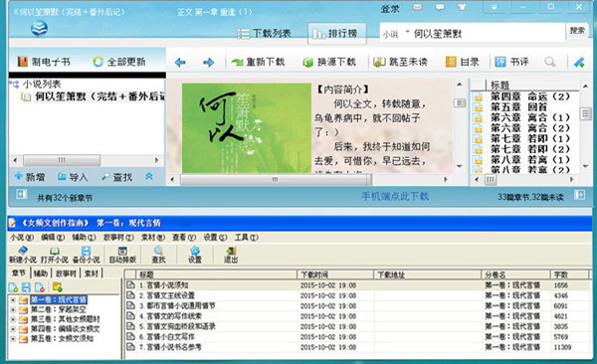Screen dimensions: 597x364
Task: Click 换源下载 switch source download
Action: (x=329, y=62)
